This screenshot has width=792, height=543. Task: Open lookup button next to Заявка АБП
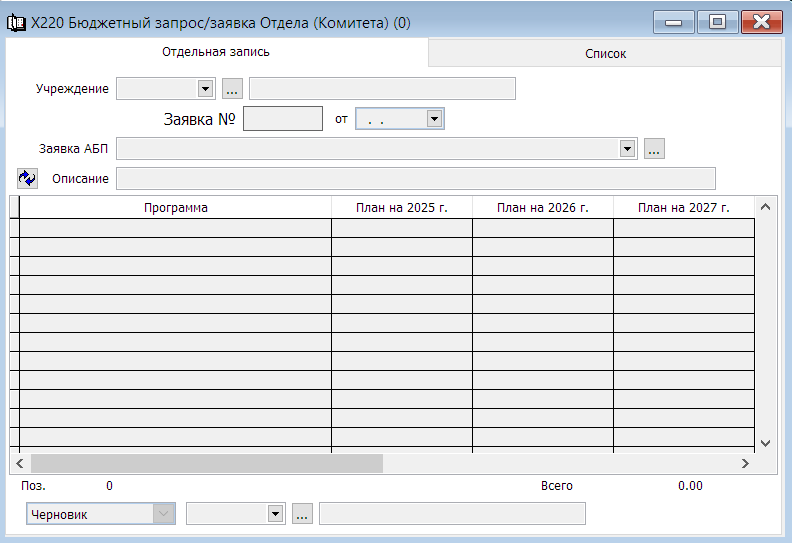pyautogui.click(x=654, y=149)
